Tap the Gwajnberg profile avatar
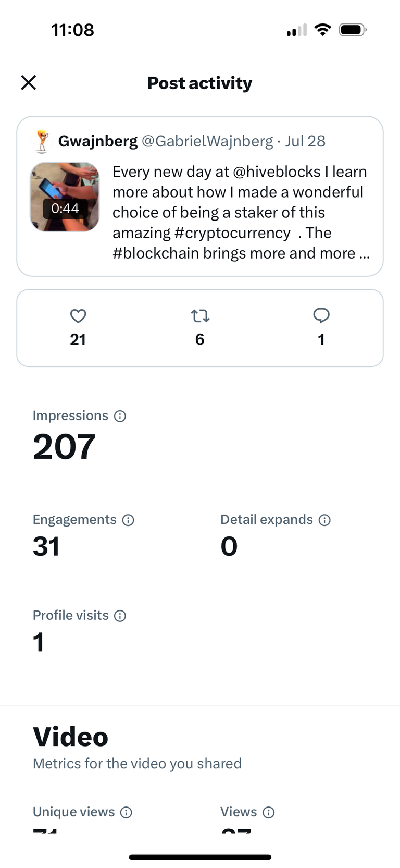 pos(42,141)
